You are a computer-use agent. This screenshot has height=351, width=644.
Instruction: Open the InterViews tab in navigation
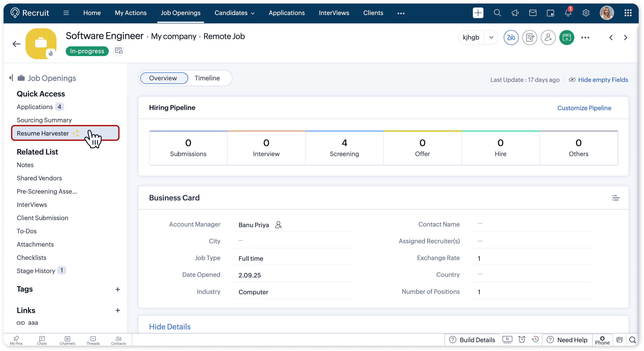click(x=334, y=13)
